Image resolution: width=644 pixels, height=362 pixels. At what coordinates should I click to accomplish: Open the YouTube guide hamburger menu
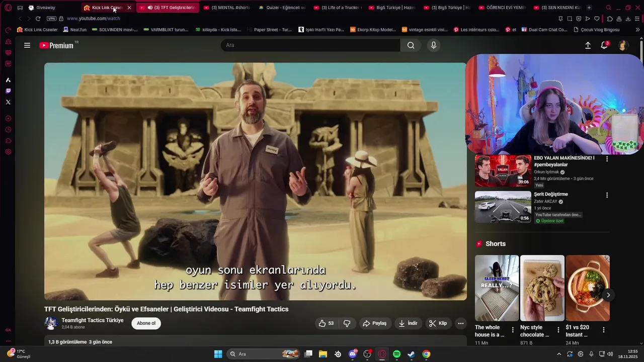pyautogui.click(x=27, y=45)
